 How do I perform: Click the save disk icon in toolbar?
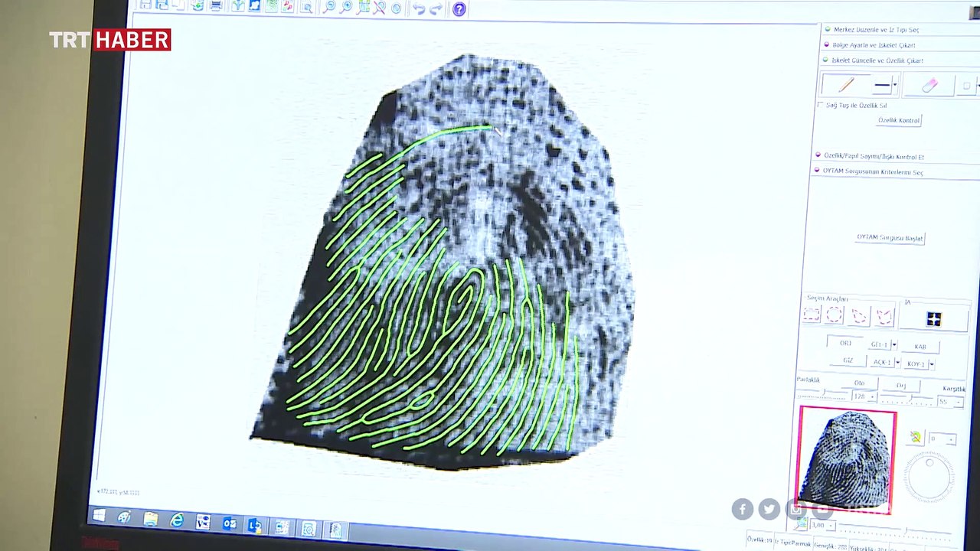tap(145, 4)
